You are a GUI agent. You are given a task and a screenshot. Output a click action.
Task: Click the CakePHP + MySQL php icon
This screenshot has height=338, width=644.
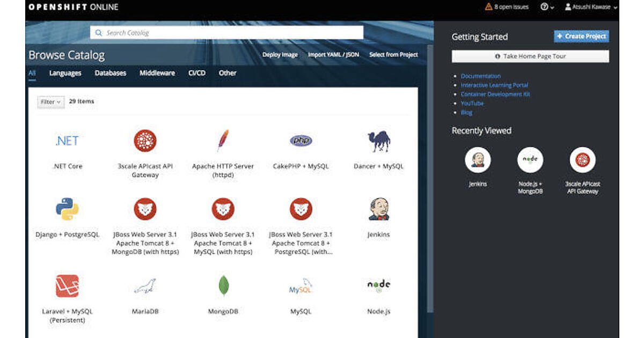pyautogui.click(x=301, y=141)
